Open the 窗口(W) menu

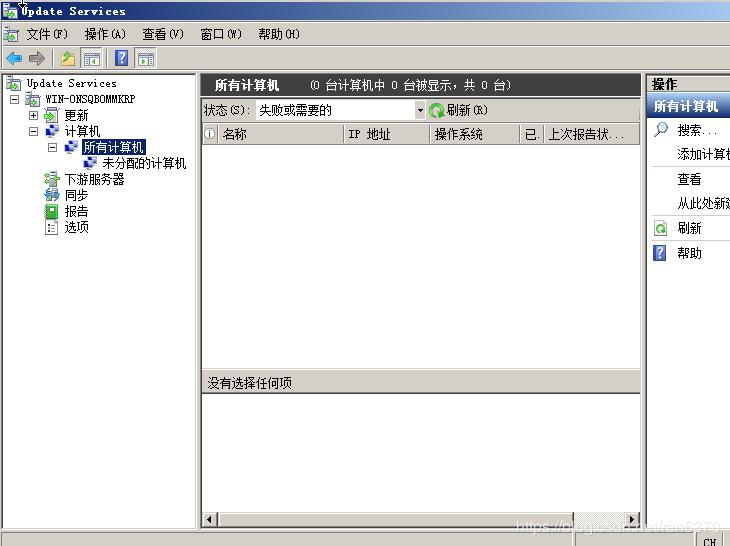click(221, 34)
